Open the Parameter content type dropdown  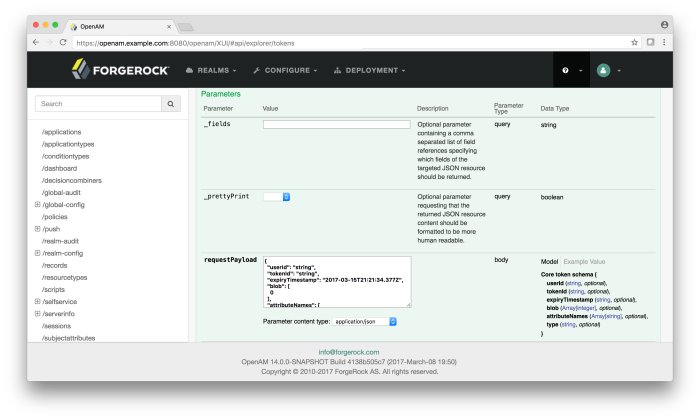(x=365, y=321)
